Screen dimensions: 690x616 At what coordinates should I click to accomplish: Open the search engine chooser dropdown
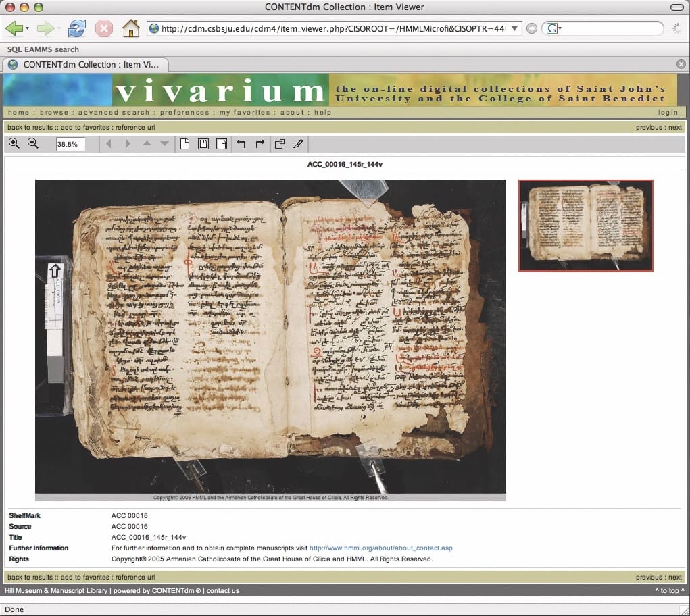click(560, 28)
